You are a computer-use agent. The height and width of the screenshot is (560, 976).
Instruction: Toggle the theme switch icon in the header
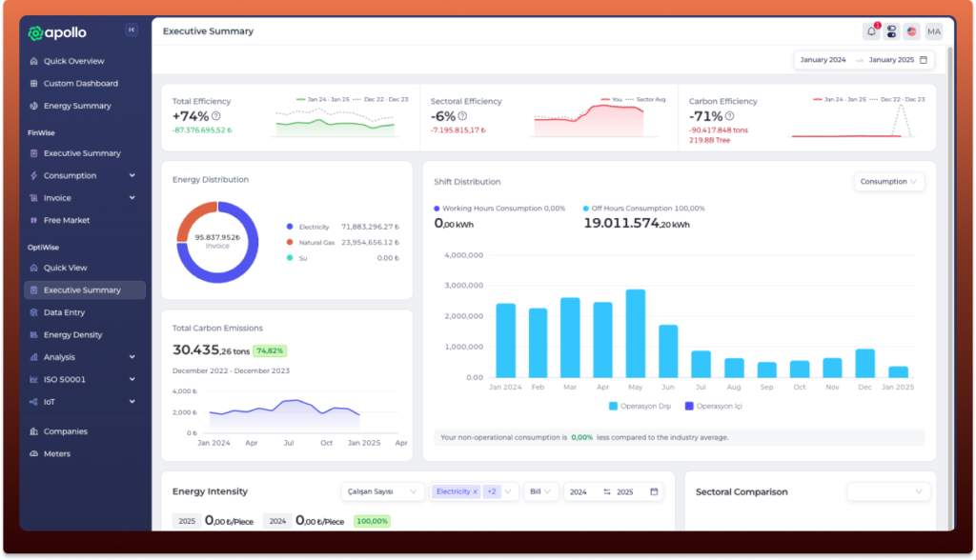click(x=891, y=31)
